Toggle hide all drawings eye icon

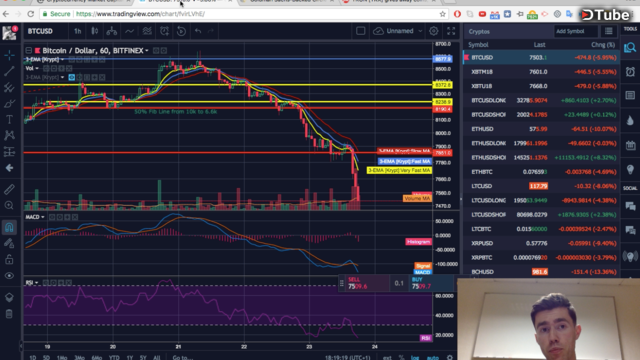tap(9, 276)
